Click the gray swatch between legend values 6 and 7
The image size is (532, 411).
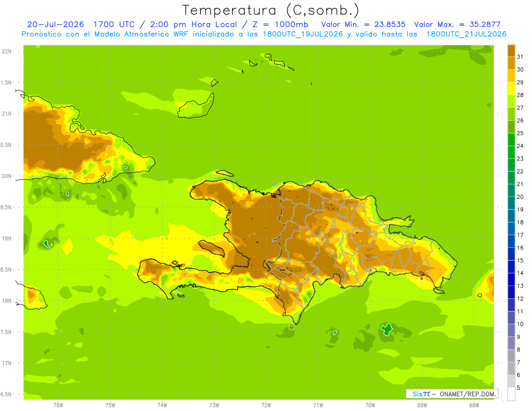511,368
